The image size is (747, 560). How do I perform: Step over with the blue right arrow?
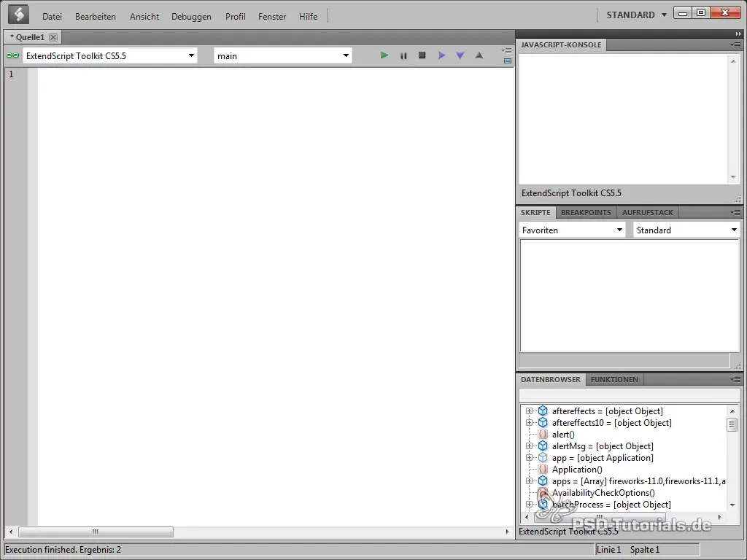click(x=441, y=55)
